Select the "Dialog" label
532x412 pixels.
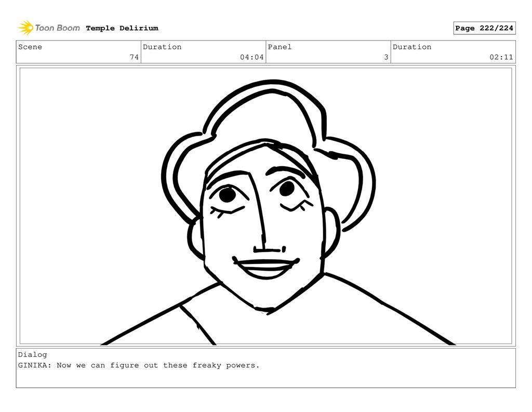point(33,355)
